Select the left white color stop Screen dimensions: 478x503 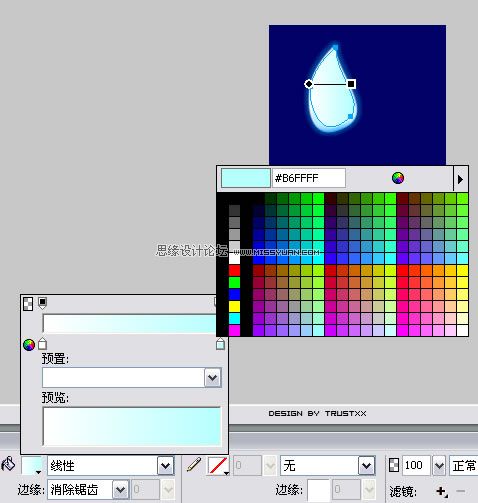coord(42,344)
